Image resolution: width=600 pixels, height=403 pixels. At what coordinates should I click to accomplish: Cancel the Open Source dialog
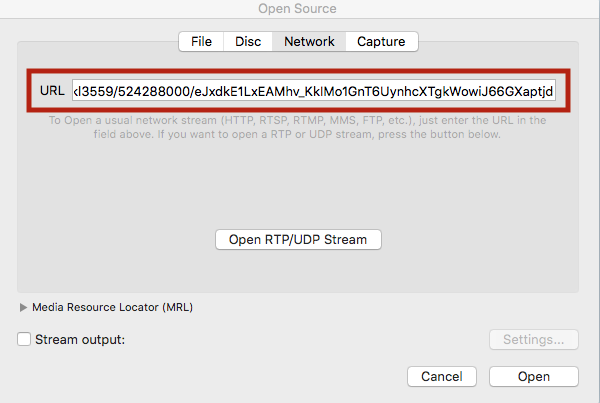[441, 377]
